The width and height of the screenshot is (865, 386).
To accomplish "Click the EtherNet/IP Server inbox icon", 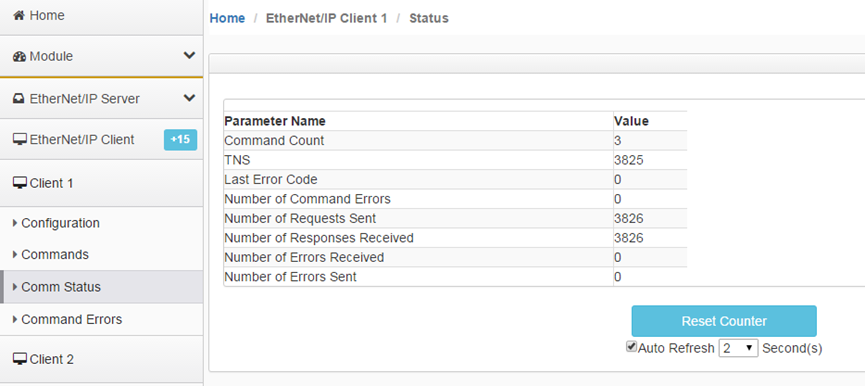I will (x=19, y=99).
